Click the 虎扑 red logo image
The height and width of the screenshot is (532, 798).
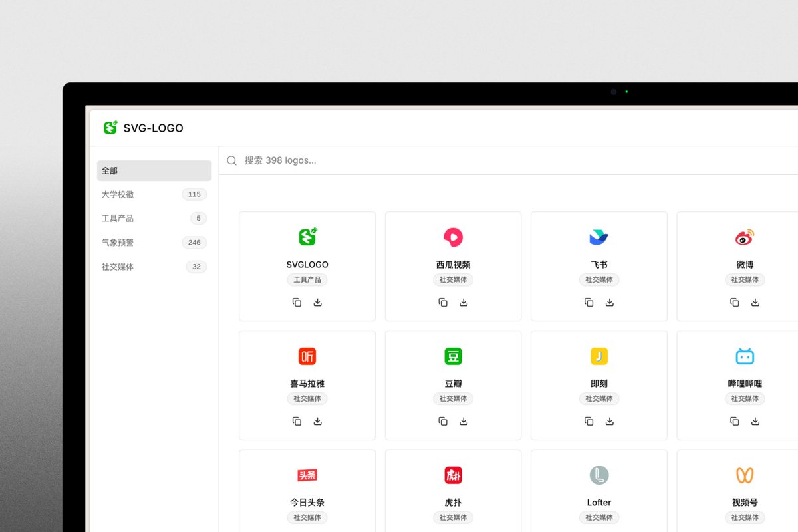point(453,475)
